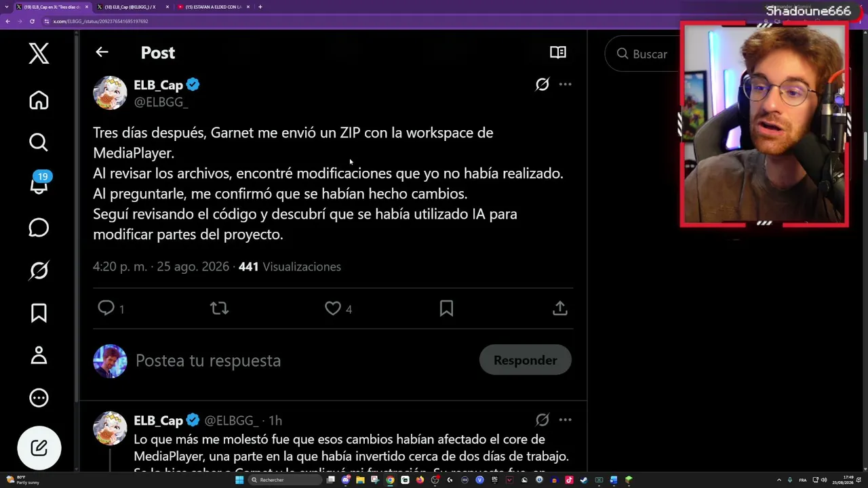Open ELB_Cap name on the reply post
Screen dimensions: 868x488
(x=158, y=420)
